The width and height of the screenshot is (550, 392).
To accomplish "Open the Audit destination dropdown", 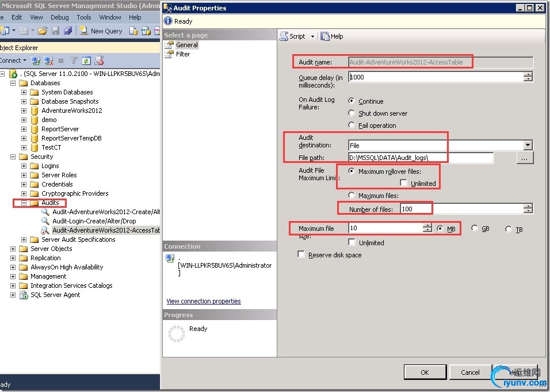I will click(528, 145).
